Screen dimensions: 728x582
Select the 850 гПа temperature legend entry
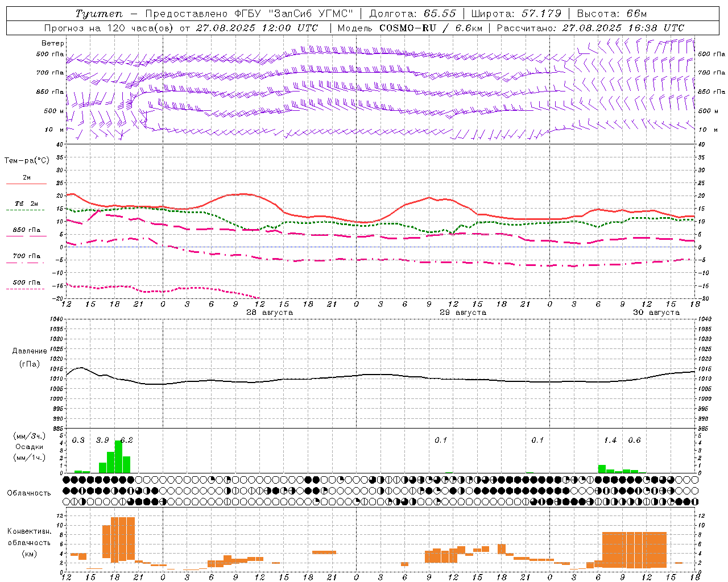(27, 230)
